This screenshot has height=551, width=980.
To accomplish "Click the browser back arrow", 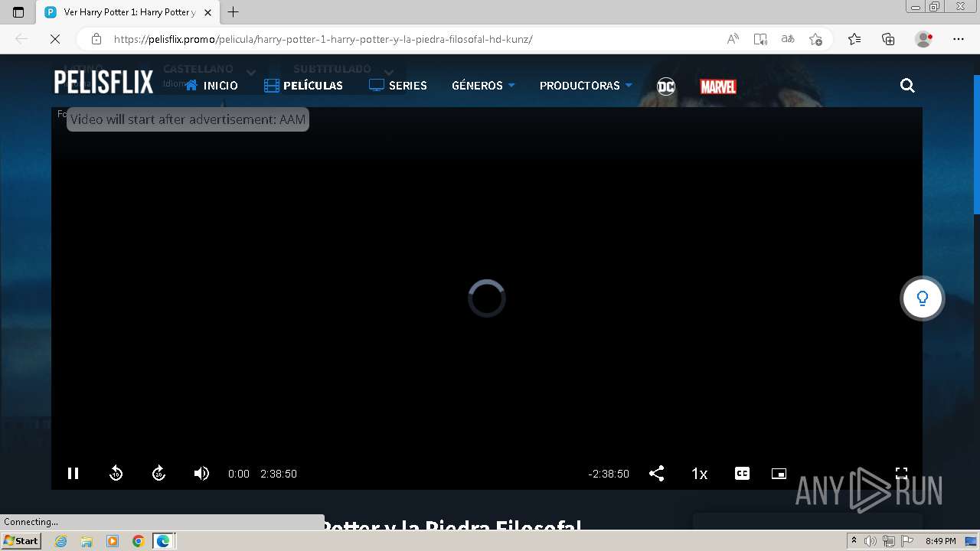I will click(21, 39).
